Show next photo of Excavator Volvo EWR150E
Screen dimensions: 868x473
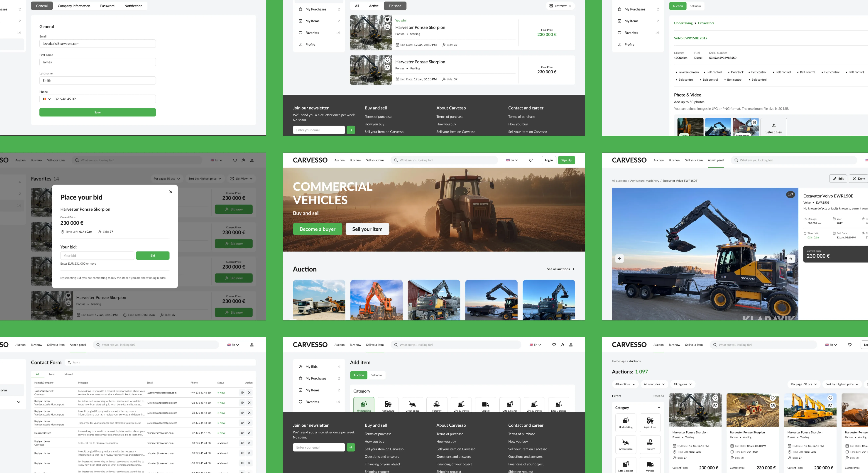pos(791,259)
